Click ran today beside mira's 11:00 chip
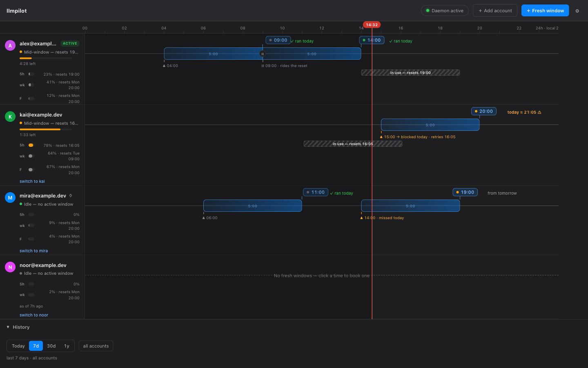This screenshot has height=368, width=588. [342, 193]
